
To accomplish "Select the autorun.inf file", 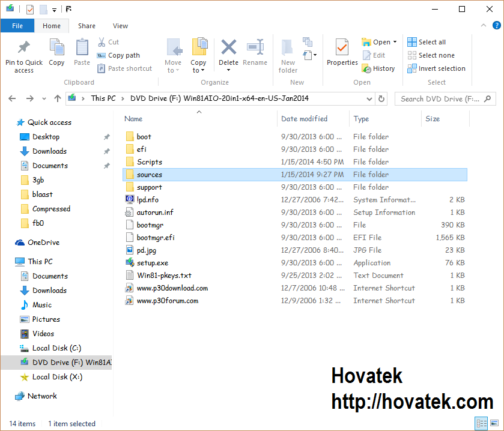I will click(x=295, y=212).
